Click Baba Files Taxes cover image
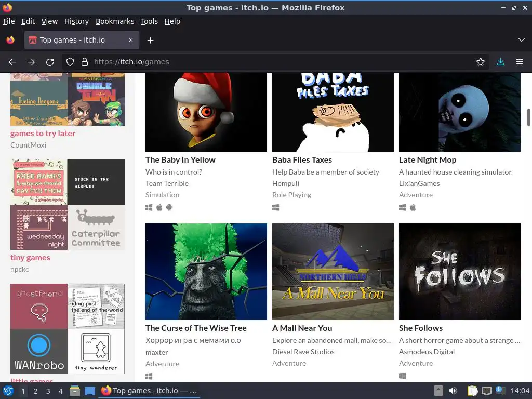This screenshot has width=532, height=399. [333, 112]
